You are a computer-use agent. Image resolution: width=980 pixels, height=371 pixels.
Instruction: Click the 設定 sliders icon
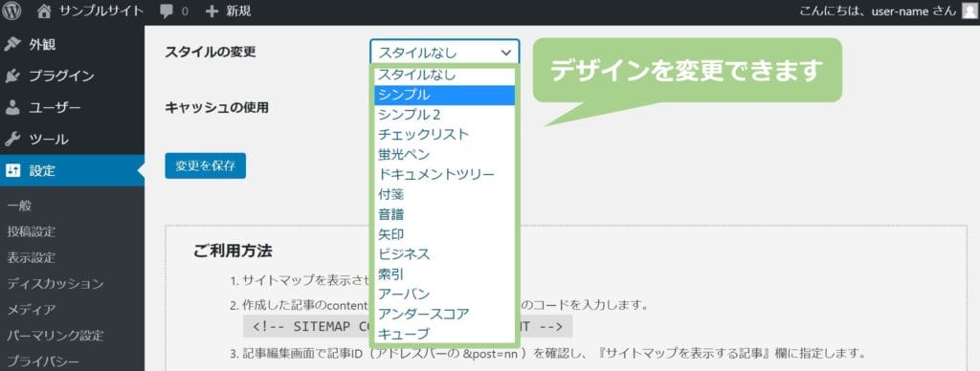(11, 170)
